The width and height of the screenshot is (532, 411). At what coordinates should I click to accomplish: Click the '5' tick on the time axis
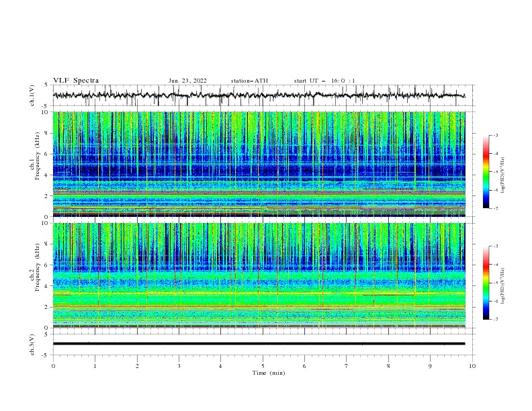263,366
